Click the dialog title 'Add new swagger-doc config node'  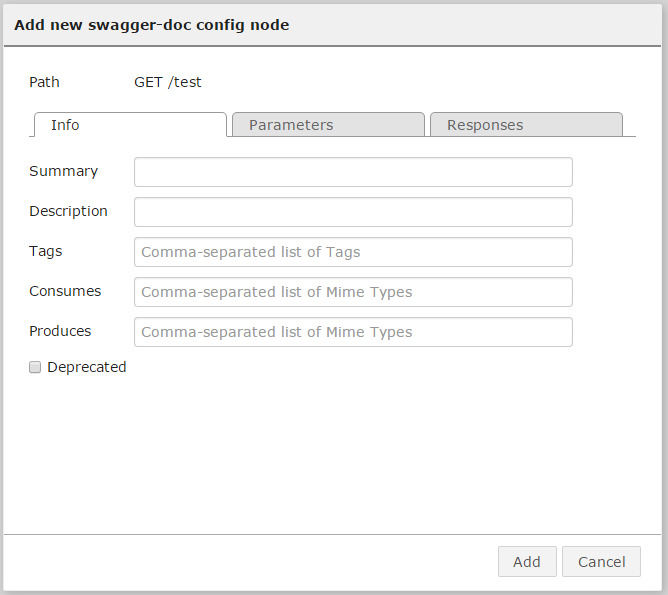(x=152, y=25)
